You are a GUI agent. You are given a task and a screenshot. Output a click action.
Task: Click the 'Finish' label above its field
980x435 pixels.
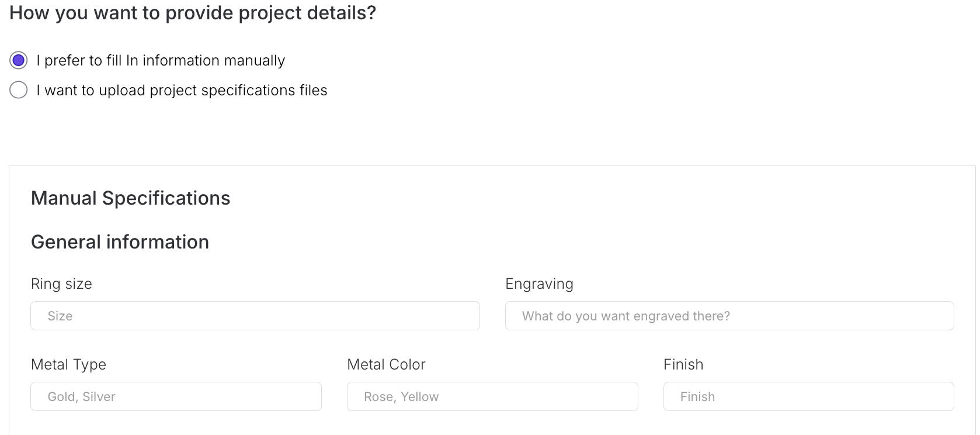pos(683,364)
